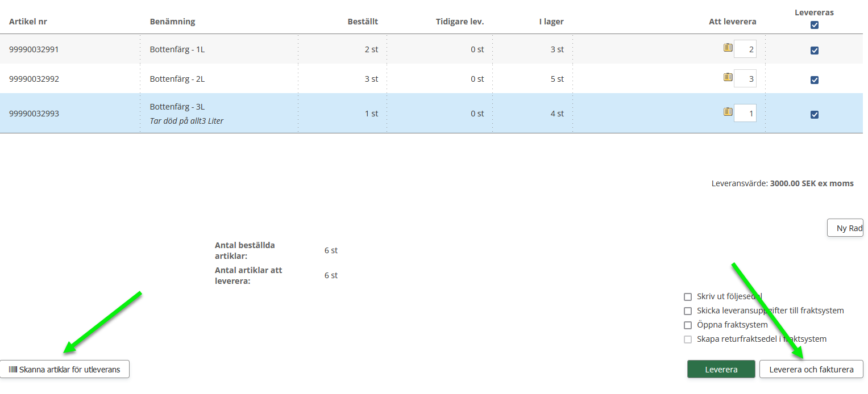Click Att leverera quantity field for Bottenfärg - 1L
The image size is (868, 394).
(x=745, y=49)
